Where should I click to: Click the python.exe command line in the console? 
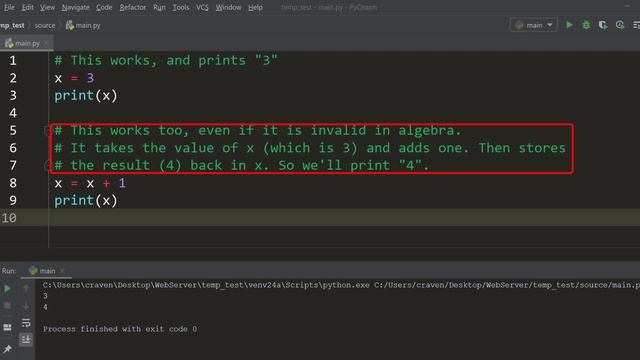(341, 285)
